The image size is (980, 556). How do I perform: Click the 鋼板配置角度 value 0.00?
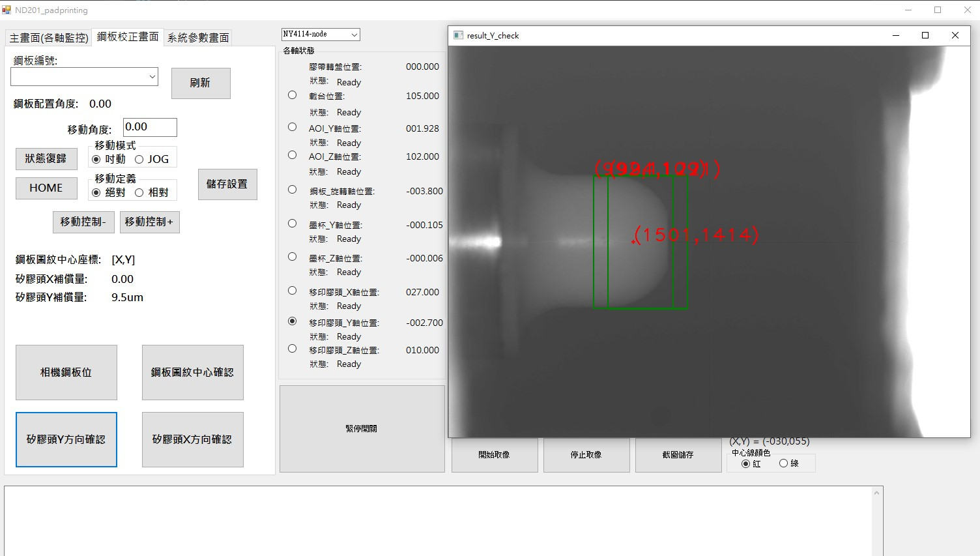(100, 104)
